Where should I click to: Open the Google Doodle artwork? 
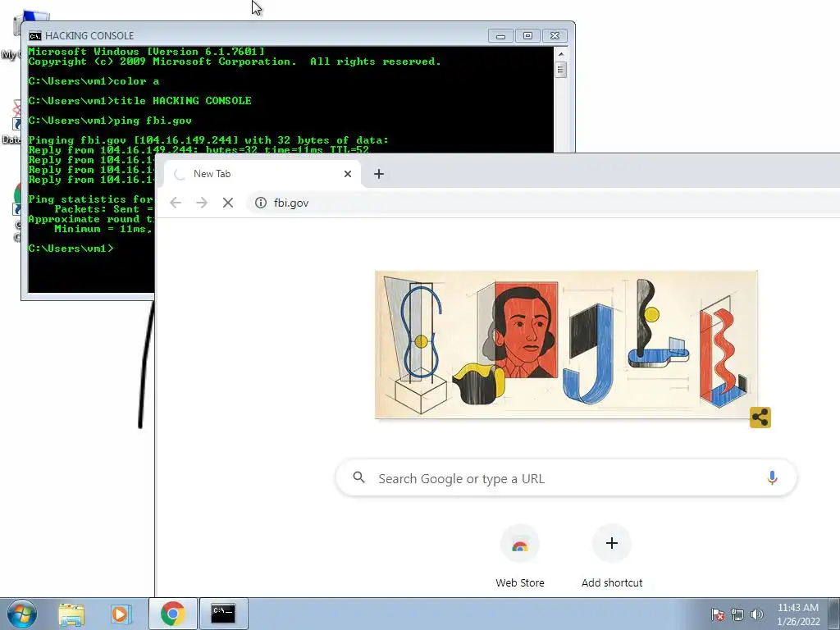click(566, 345)
